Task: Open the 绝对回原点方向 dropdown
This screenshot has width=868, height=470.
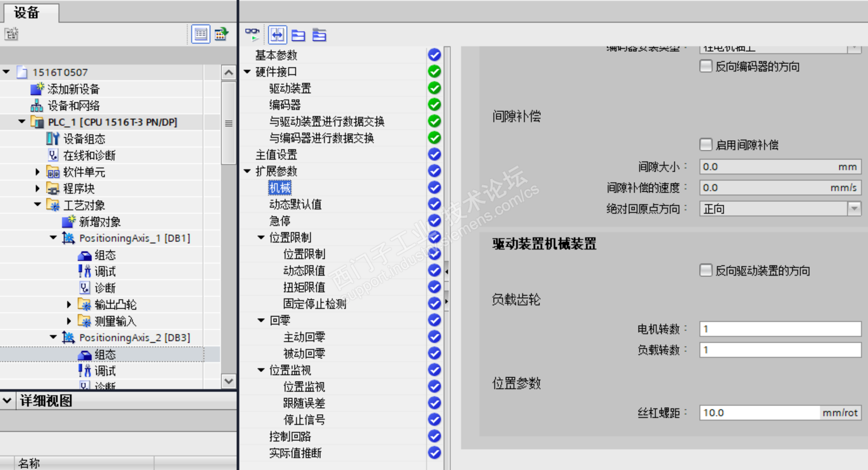Action: pos(854,209)
